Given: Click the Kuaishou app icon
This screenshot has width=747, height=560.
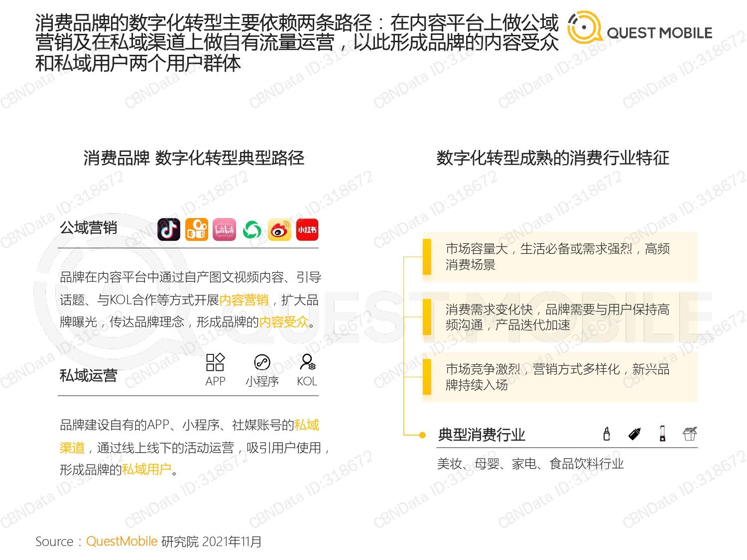Looking at the screenshot, I should pyautogui.click(x=196, y=230).
